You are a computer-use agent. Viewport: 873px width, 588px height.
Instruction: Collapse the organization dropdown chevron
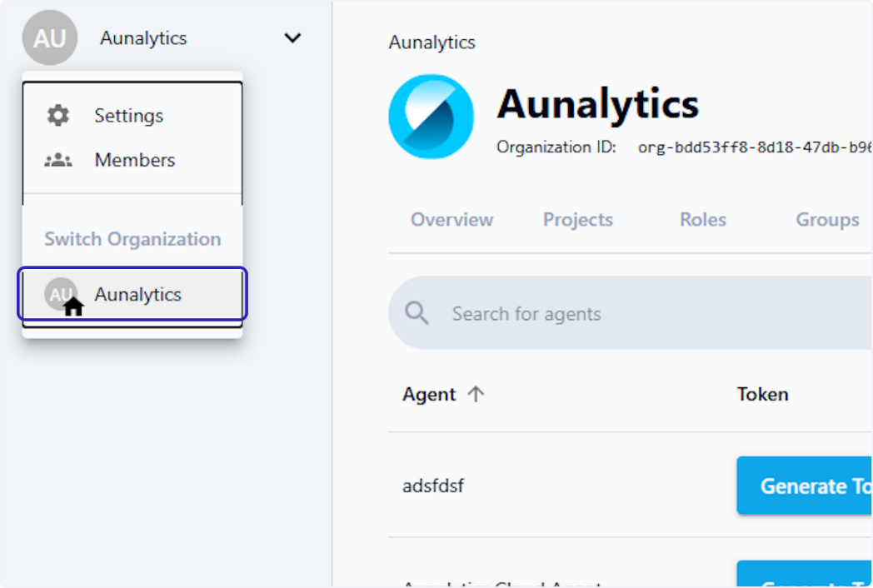(292, 37)
